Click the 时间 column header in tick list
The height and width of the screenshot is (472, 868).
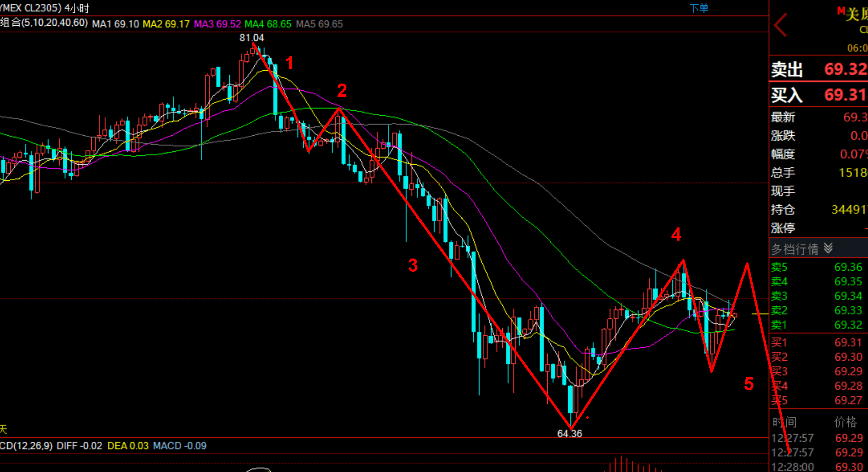coord(785,422)
